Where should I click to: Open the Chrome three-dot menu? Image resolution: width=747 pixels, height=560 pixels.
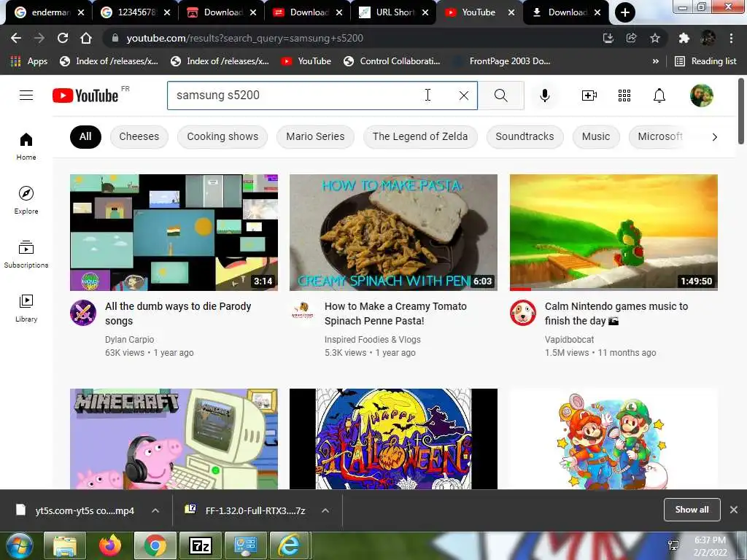tap(731, 38)
